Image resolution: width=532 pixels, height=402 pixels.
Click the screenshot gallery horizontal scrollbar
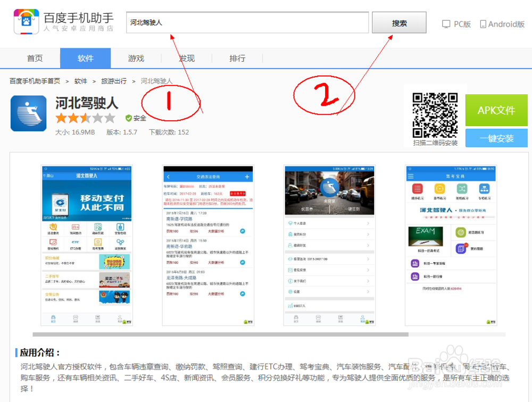(221, 334)
